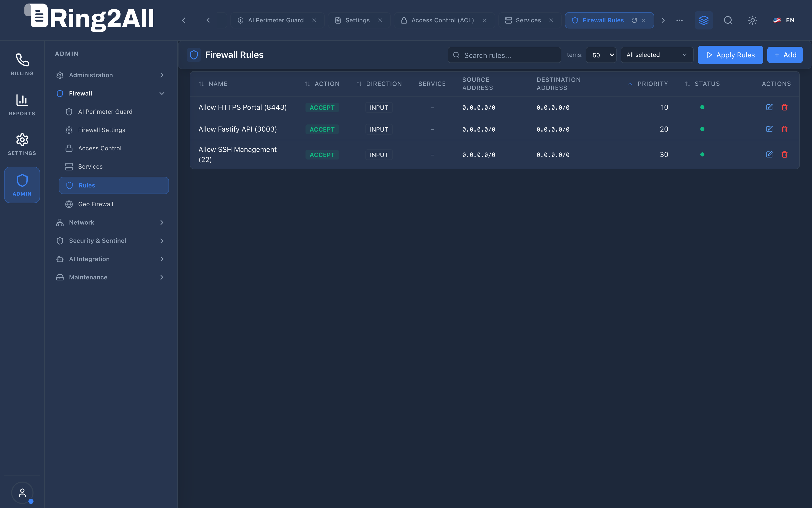Screen dimensions: 812x508
Task: Open the Billing section in the sidebar
Action: click(x=22, y=65)
